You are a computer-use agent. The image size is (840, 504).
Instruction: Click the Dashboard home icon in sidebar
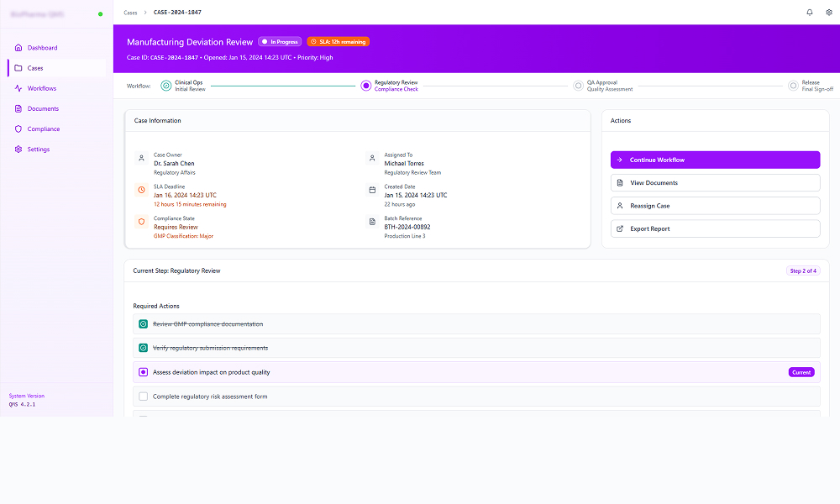[18, 48]
